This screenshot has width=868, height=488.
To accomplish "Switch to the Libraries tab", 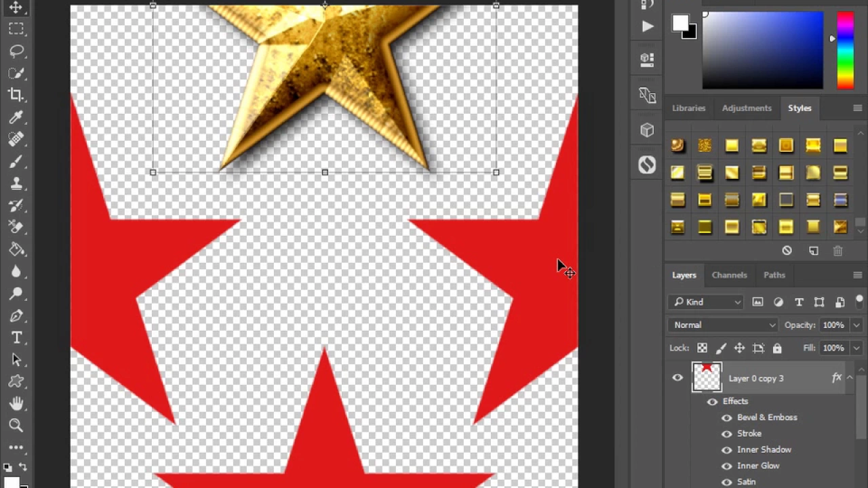I will pos(688,108).
